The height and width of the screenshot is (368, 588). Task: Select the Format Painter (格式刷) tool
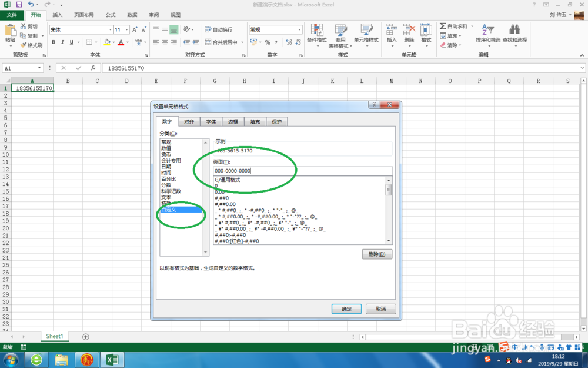pyautogui.click(x=32, y=45)
